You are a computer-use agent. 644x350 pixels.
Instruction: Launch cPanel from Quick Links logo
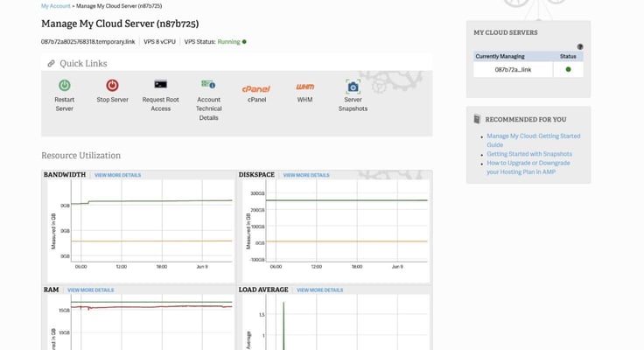(x=256, y=88)
